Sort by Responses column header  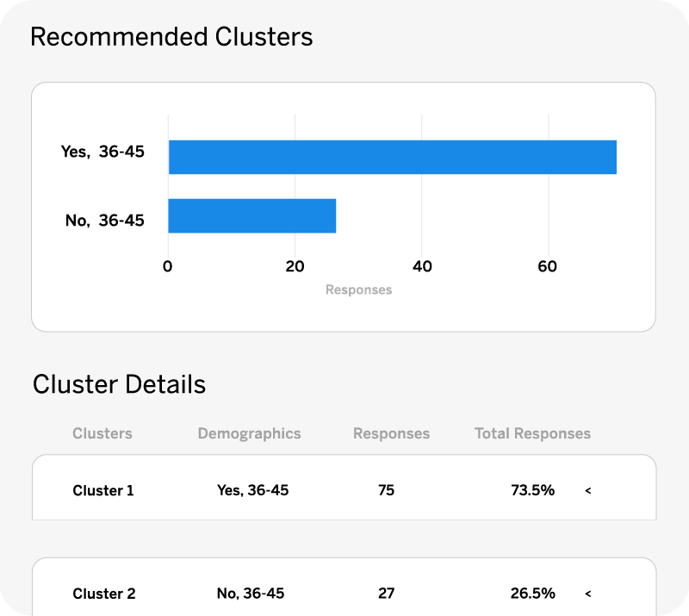pyautogui.click(x=392, y=433)
